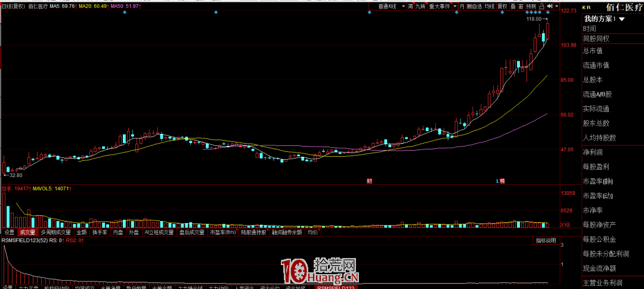This screenshot has width=644, height=289.
Task: Switch to the 外盘 tab
Action: coord(134,232)
